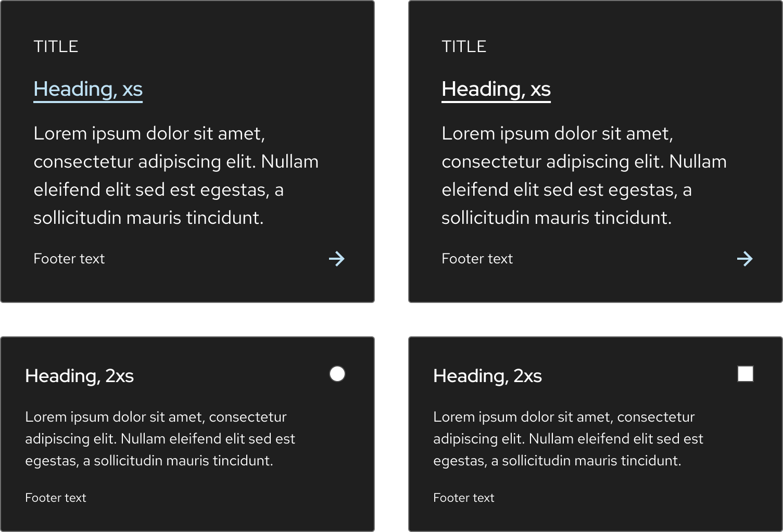Screen dimensions: 783x532
Task: Click the white arrow icon in top-right card
Action: coord(746,259)
